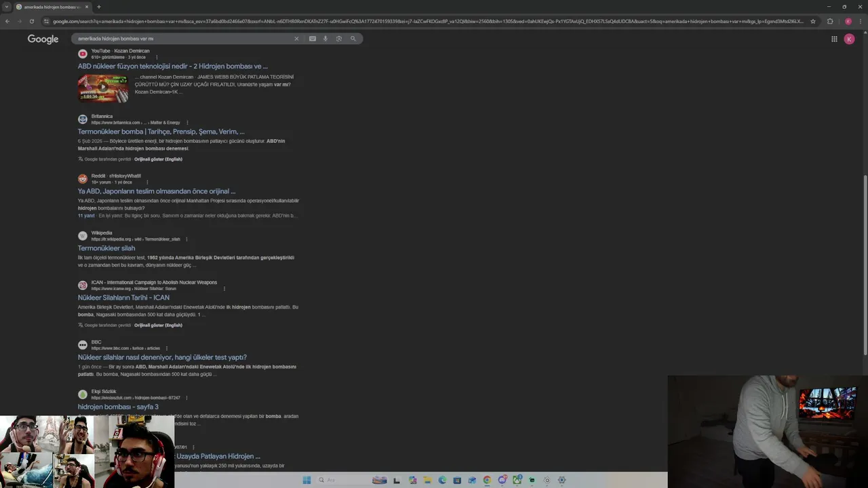
Task: Start a voice search with microphone
Action: click(325, 39)
